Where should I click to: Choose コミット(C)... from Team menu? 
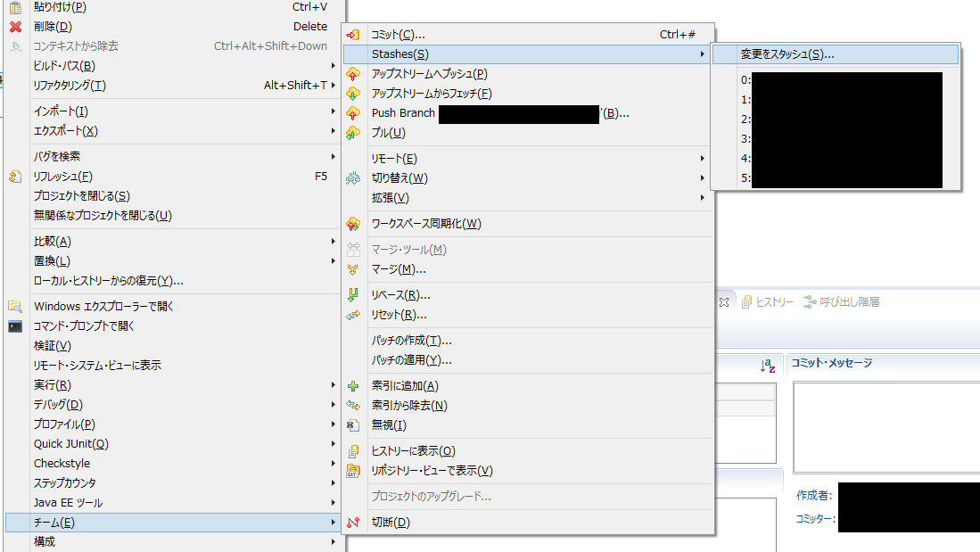[x=528, y=35]
